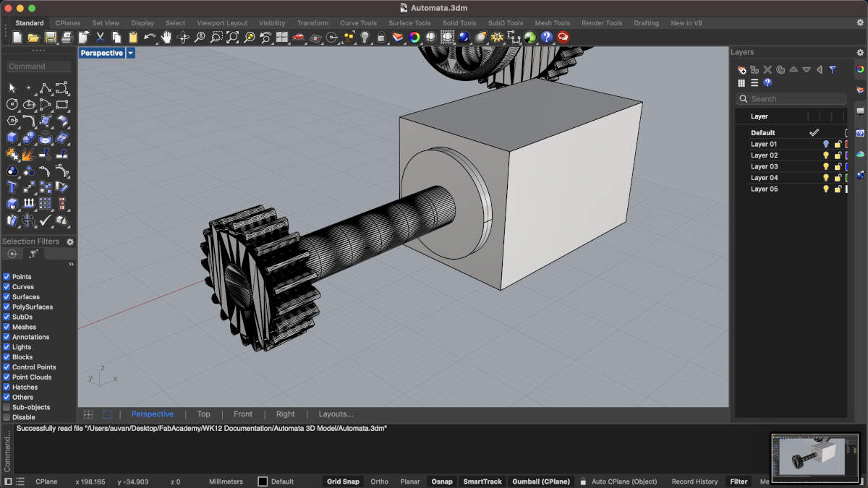The width and height of the screenshot is (868, 488).
Task: Toggle the Surfaces selection filter
Action: [7, 297]
